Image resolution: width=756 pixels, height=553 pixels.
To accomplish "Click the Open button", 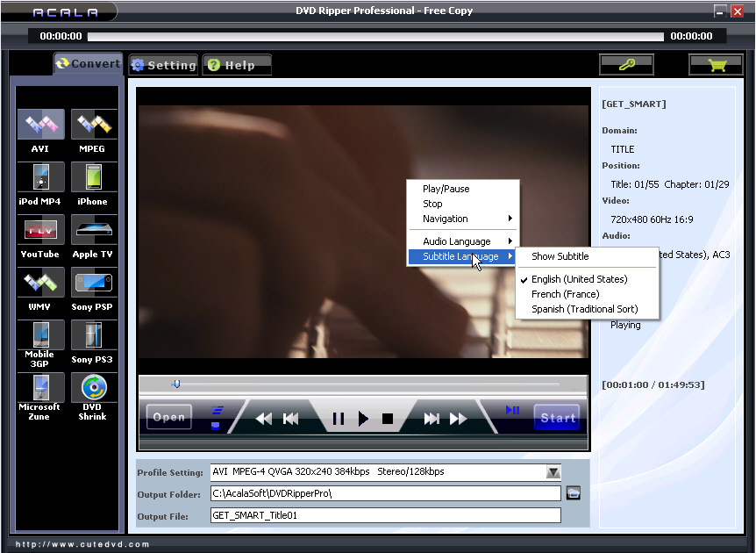I will pos(169,417).
